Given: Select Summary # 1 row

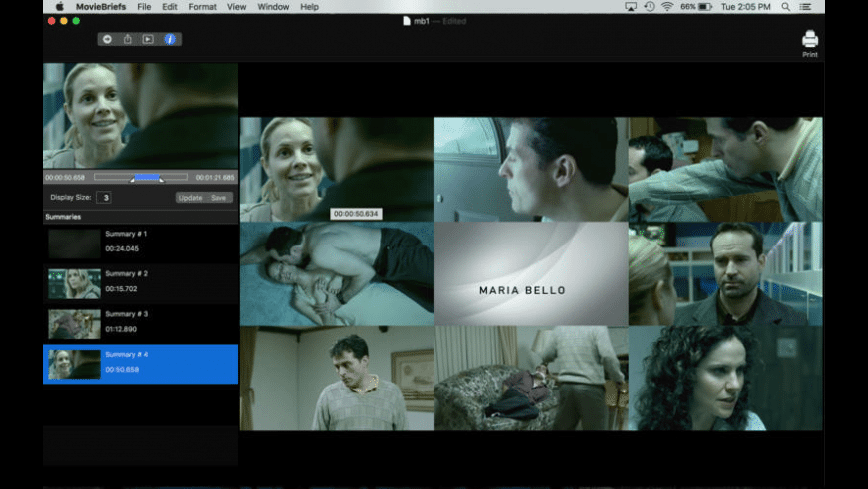Looking at the screenshot, I should tap(141, 244).
